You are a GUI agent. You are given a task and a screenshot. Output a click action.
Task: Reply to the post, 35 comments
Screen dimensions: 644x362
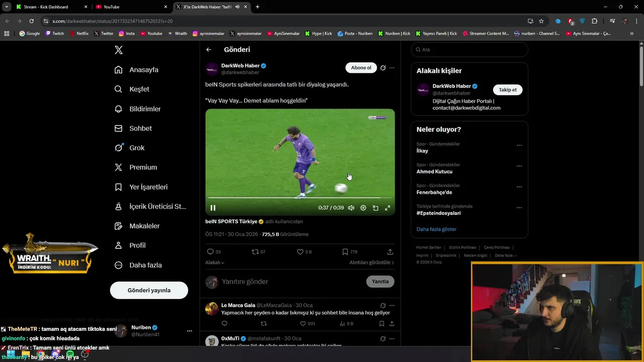coord(214,251)
